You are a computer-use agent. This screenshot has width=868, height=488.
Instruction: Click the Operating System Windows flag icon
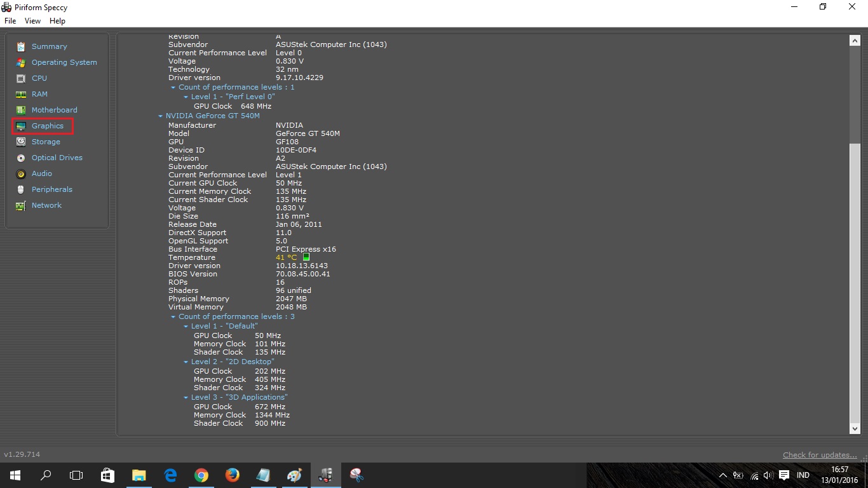pyautogui.click(x=21, y=62)
